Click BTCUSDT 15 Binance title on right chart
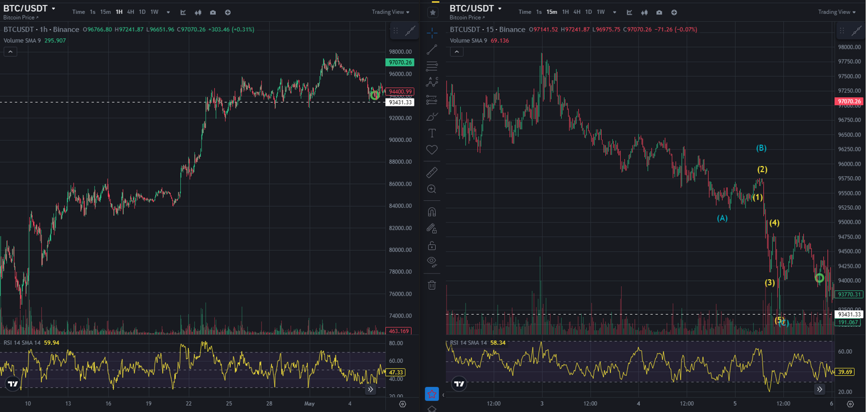Viewport: 868px width, 412px height. coord(487,29)
